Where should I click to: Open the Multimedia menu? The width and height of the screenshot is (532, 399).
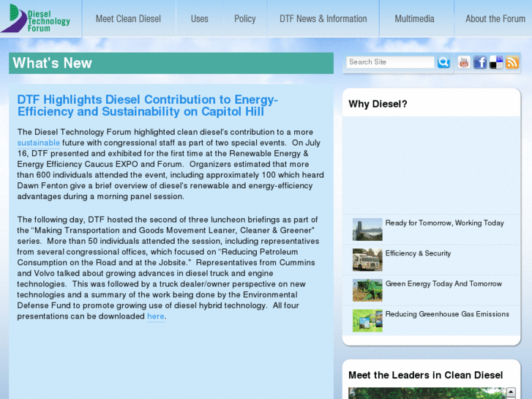tap(414, 19)
